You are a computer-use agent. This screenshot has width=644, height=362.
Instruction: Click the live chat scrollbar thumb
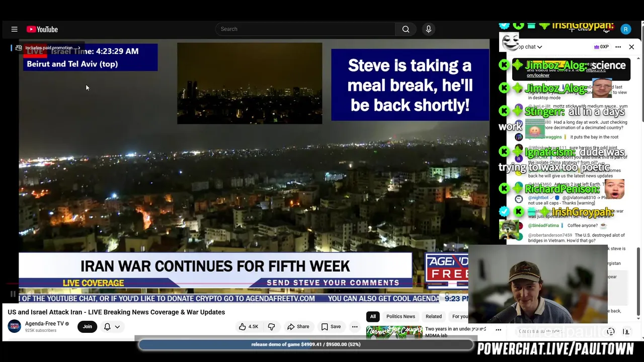[639, 282]
